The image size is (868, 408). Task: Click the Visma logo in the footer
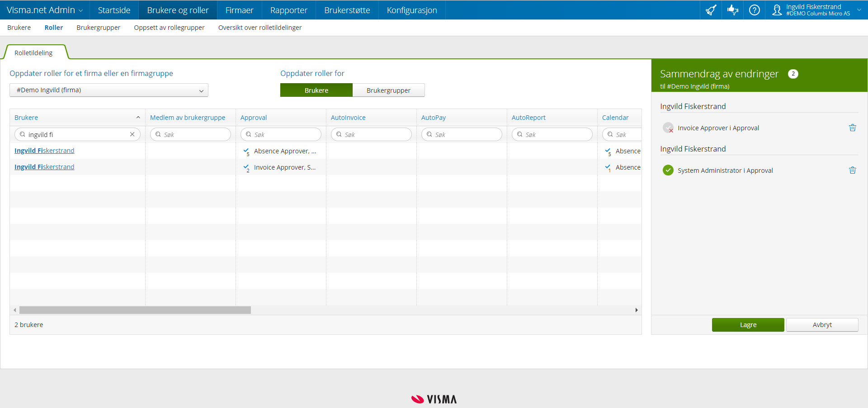tap(434, 399)
